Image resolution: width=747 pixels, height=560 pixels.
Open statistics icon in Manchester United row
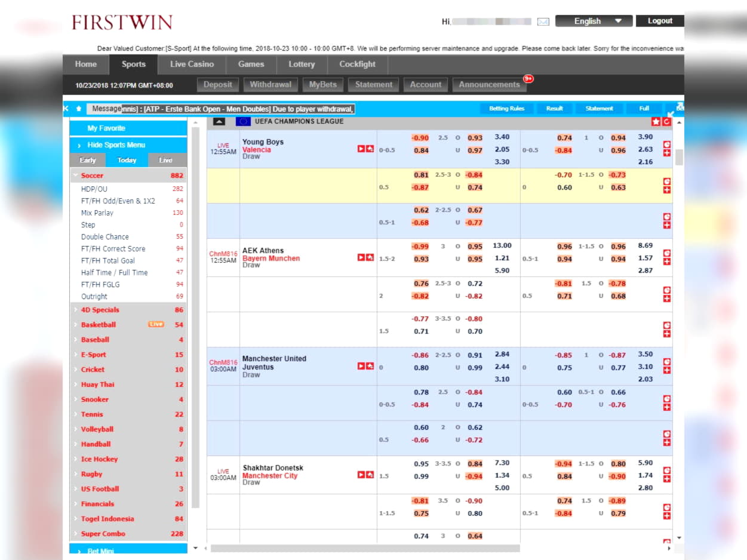[667, 362]
